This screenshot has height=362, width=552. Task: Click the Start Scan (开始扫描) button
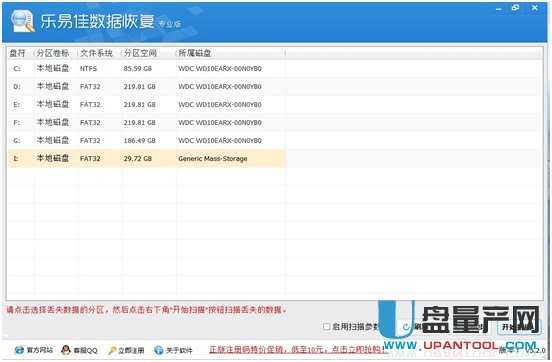(519, 327)
